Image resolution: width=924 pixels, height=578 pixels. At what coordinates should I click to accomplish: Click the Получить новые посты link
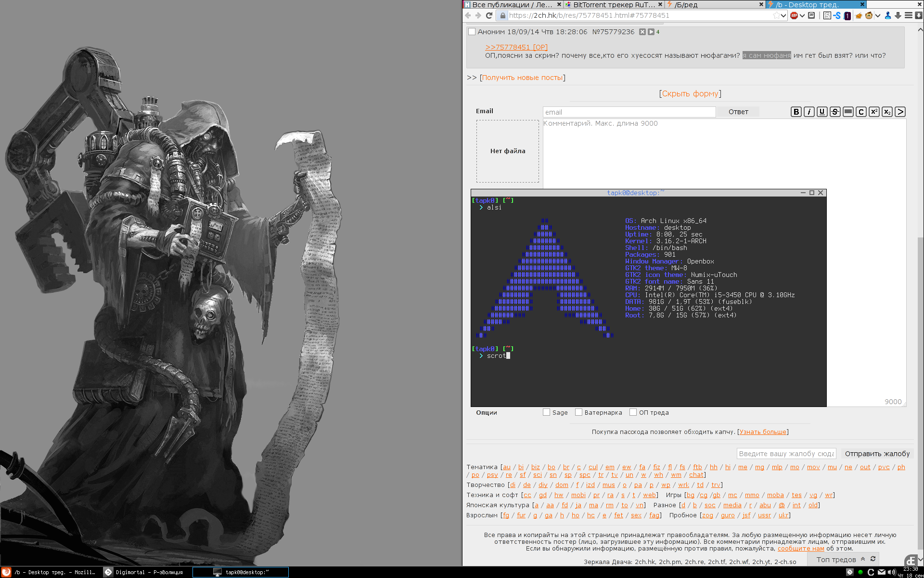coord(522,78)
